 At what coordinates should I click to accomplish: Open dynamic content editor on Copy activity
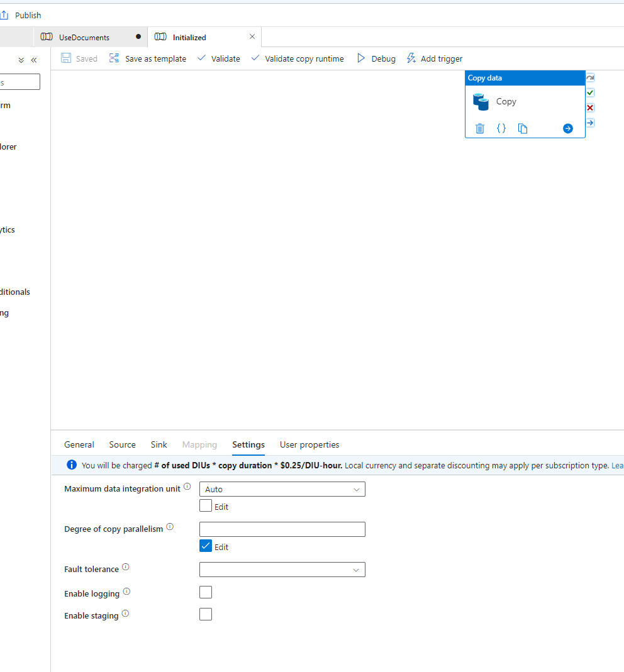[501, 128]
